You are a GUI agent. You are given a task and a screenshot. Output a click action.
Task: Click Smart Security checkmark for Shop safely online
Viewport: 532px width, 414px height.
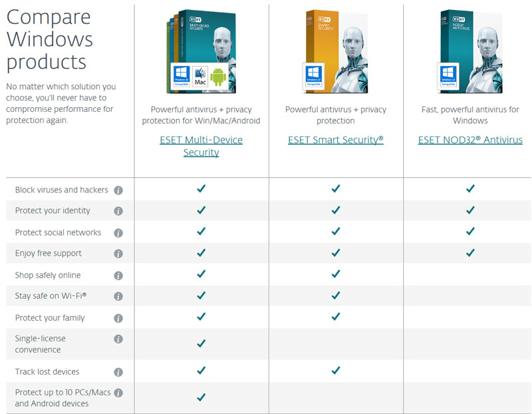tap(336, 274)
